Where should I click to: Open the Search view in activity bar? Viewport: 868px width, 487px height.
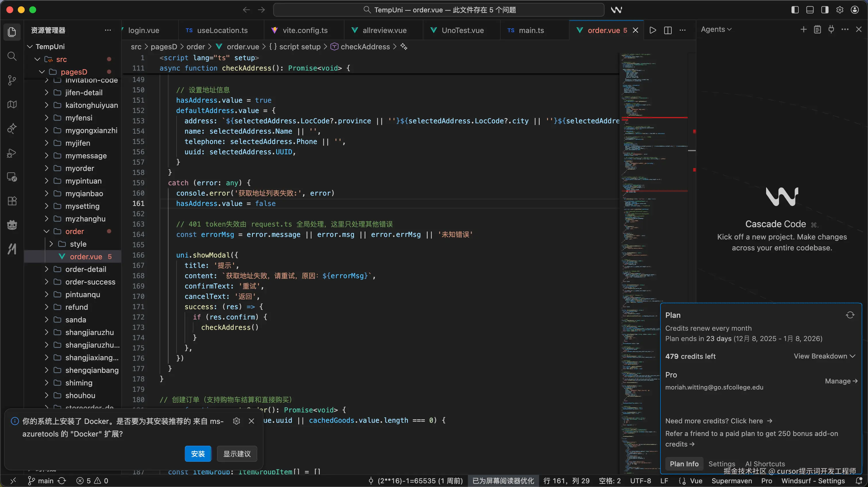[x=12, y=56]
